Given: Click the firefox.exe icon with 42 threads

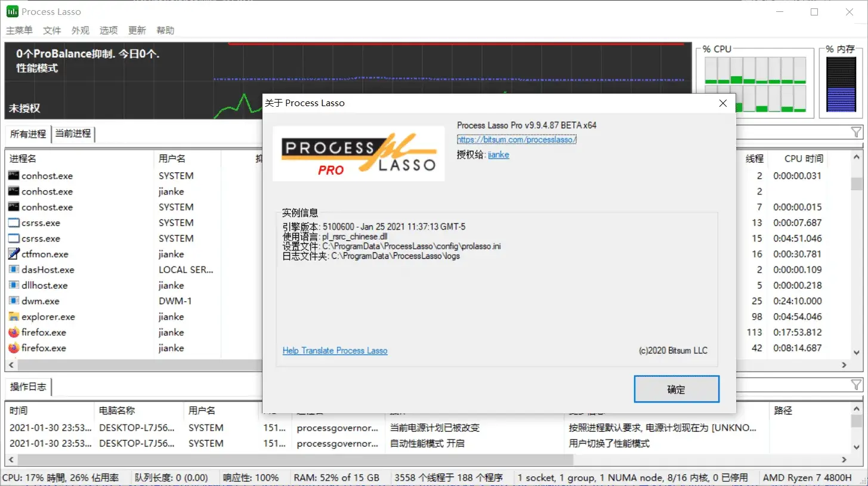Looking at the screenshot, I should (x=14, y=348).
